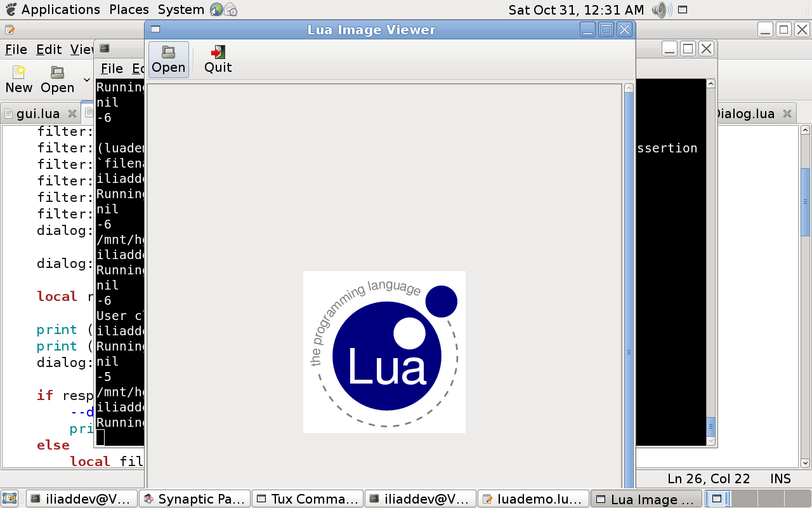
Task: Click the 'if resp' line in the gedit code
Action: (65, 396)
